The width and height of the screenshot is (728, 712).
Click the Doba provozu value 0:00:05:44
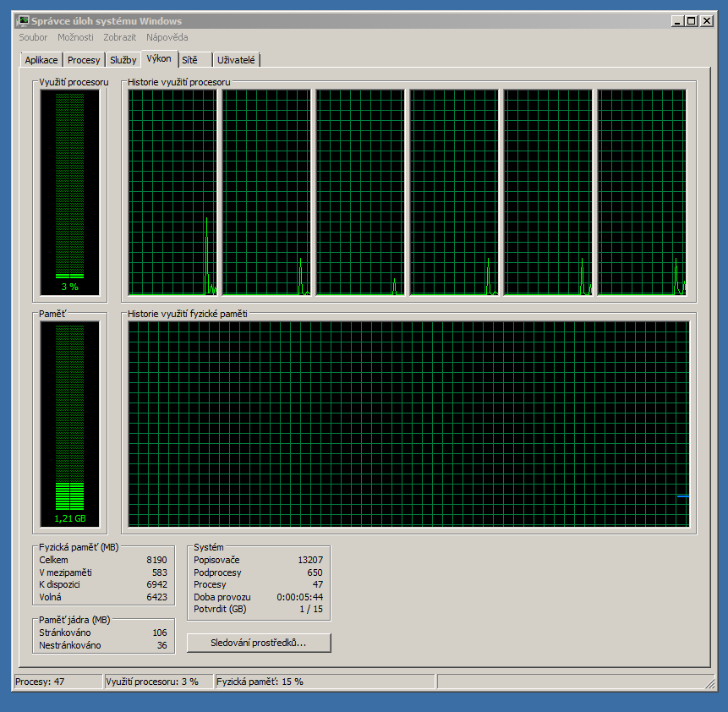tap(299, 597)
